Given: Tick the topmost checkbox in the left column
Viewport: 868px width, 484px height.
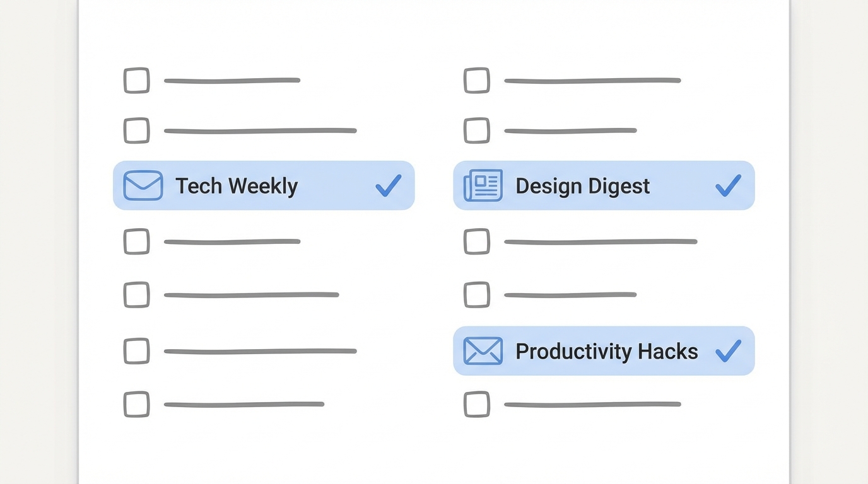Looking at the screenshot, I should coord(136,81).
